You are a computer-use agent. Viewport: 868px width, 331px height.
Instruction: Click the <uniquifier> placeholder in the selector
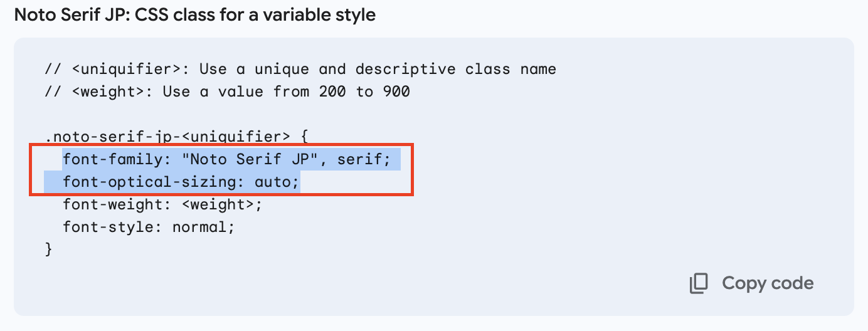point(236,137)
